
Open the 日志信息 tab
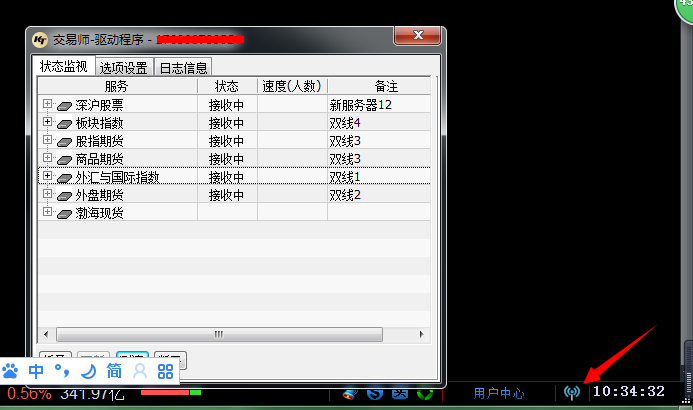tap(184, 68)
